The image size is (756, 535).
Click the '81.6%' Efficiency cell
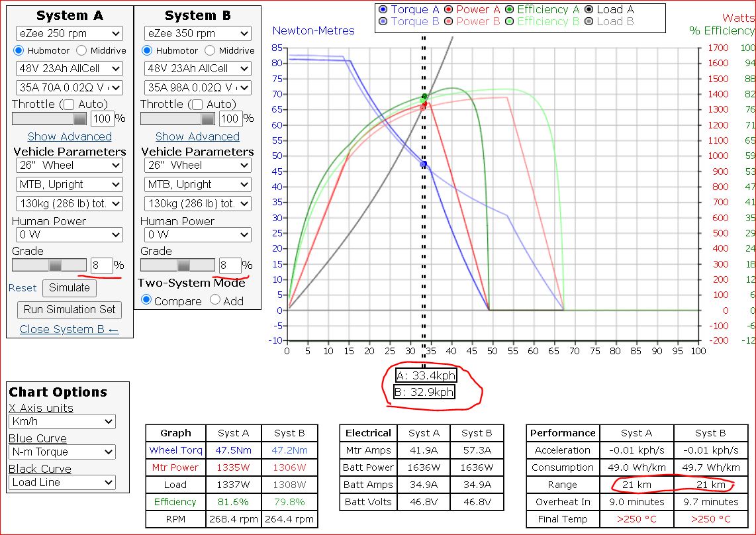point(234,502)
